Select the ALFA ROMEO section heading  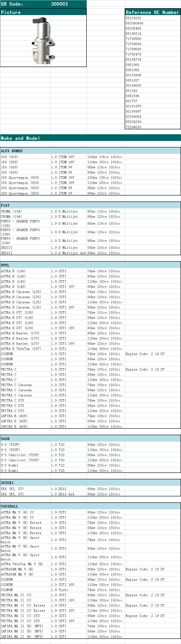(11, 151)
